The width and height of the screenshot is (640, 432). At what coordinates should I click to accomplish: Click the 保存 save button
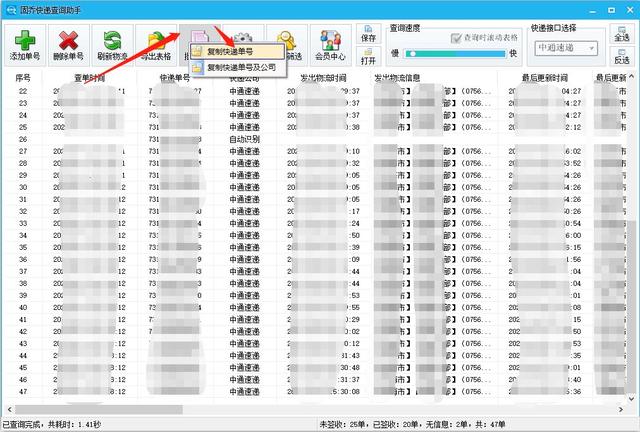click(368, 37)
